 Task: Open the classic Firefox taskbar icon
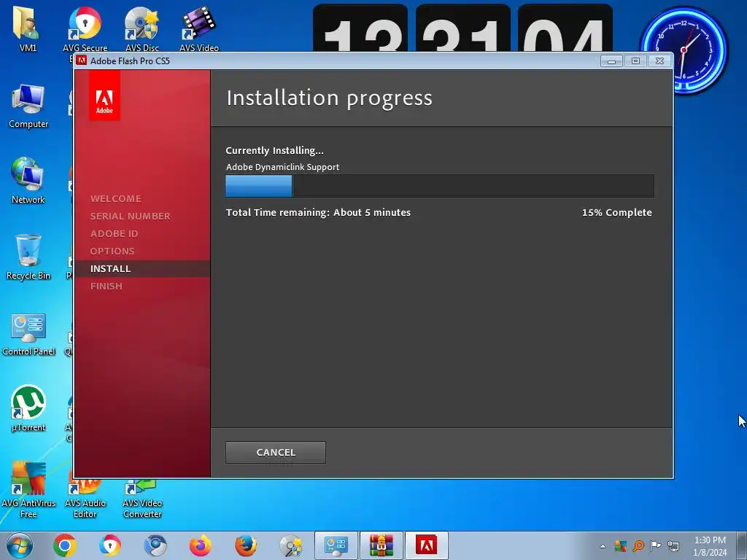[246, 545]
